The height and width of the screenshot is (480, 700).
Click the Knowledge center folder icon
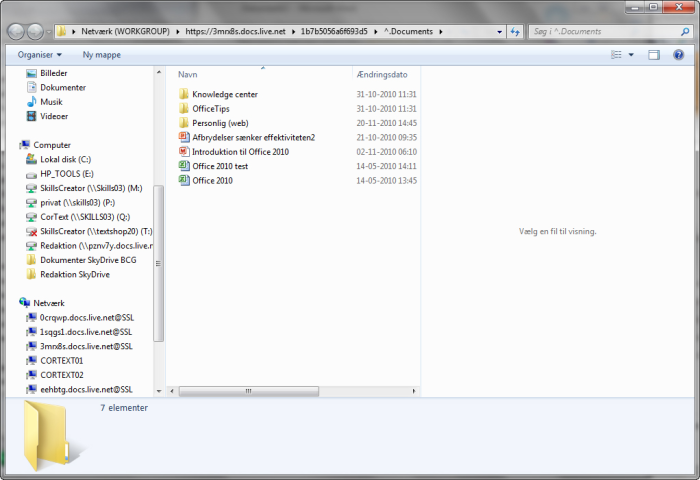183,94
